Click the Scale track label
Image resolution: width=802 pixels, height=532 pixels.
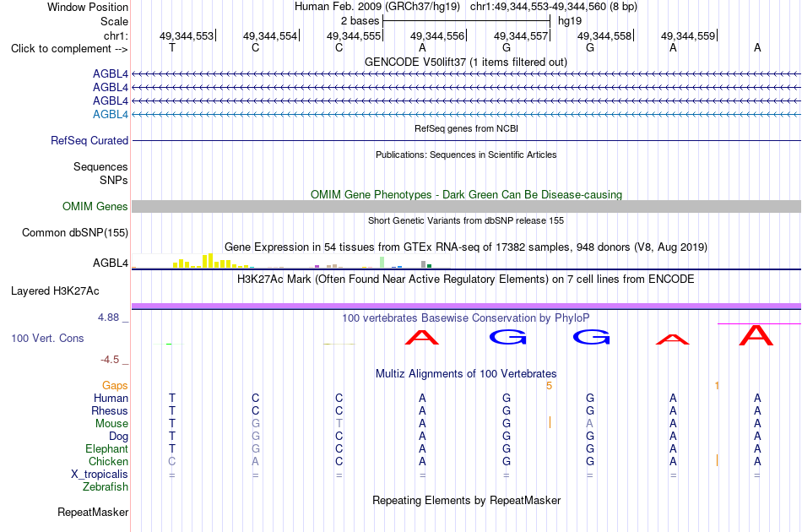pyautogui.click(x=114, y=21)
